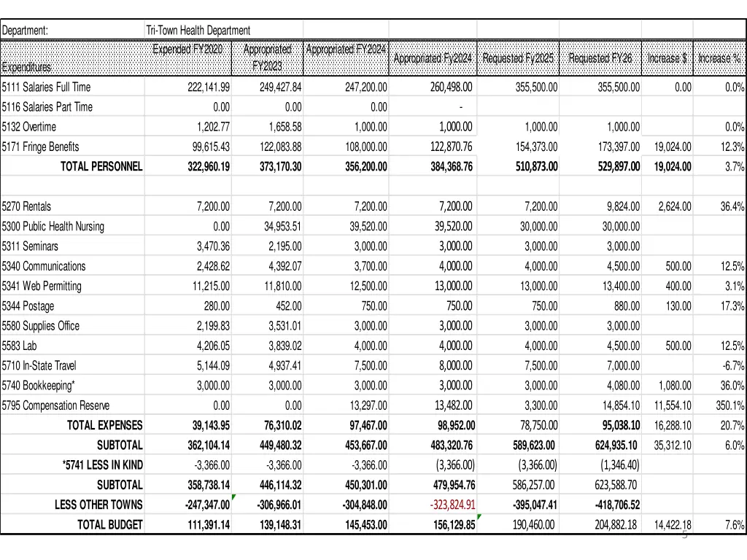Click the '5341 Web Permitting' row label
This screenshot has width=747, height=560.
pyautogui.click(x=42, y=286)
